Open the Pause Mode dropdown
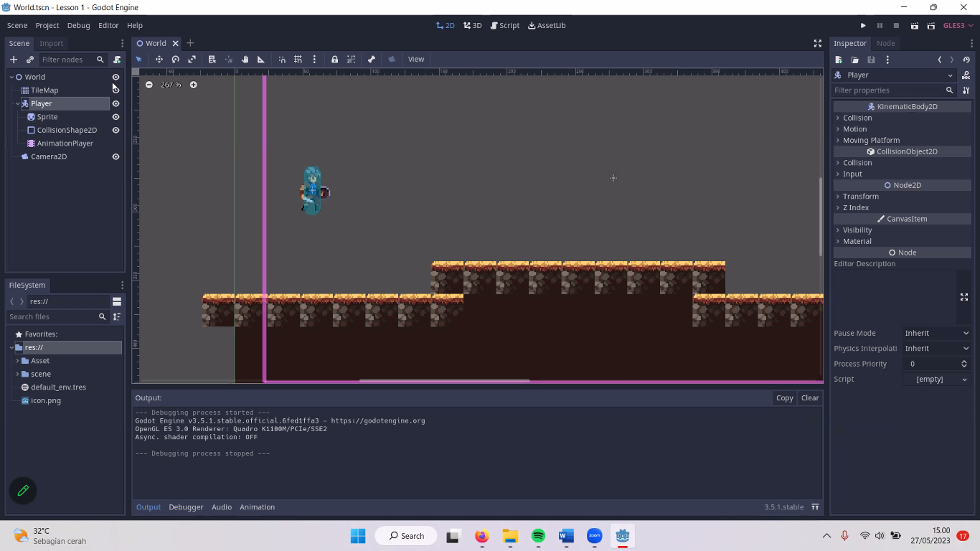This screenshot has width=980, height=551. pos(936,333)
